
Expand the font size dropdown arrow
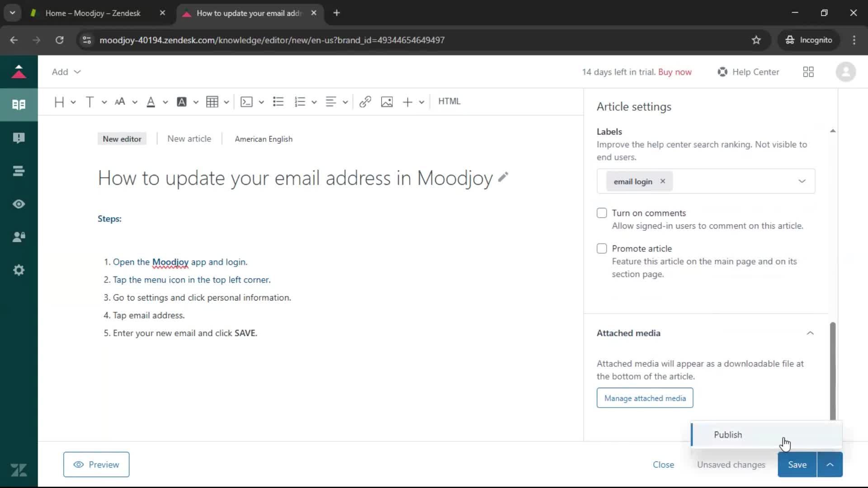(135, 102)
